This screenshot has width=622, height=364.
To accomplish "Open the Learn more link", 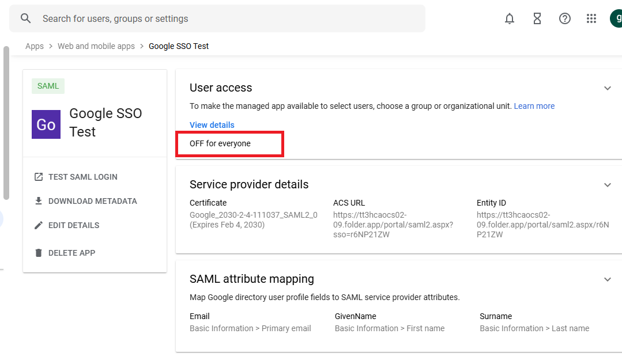I will pos(534,106).
